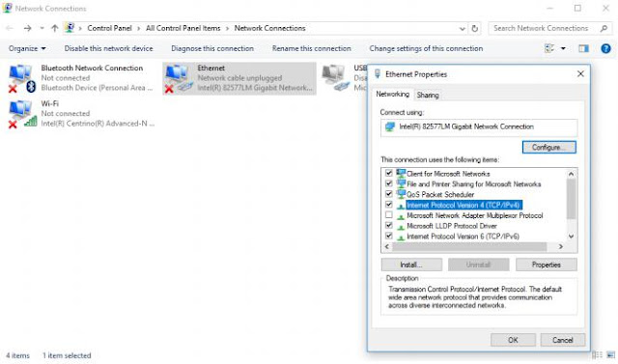Screen dimensions: 618x364
Task: Click the list horizontal scroll right arrow
Action: (x=560, y=246)
